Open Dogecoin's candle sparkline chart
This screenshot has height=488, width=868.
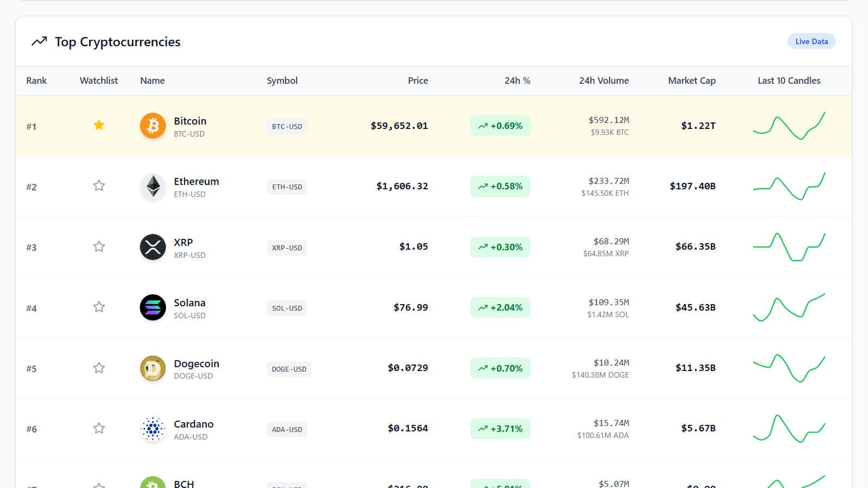[x=789, y=368]
